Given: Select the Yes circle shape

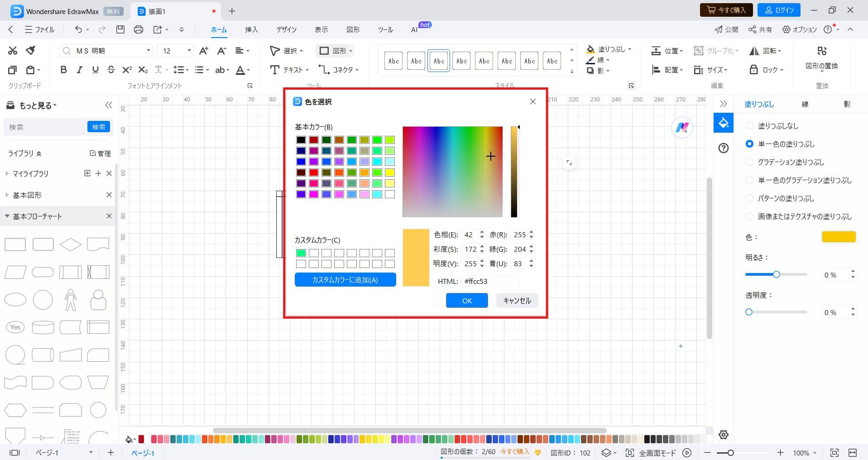Looking at the screenshot, I should [x=15, y=327].
